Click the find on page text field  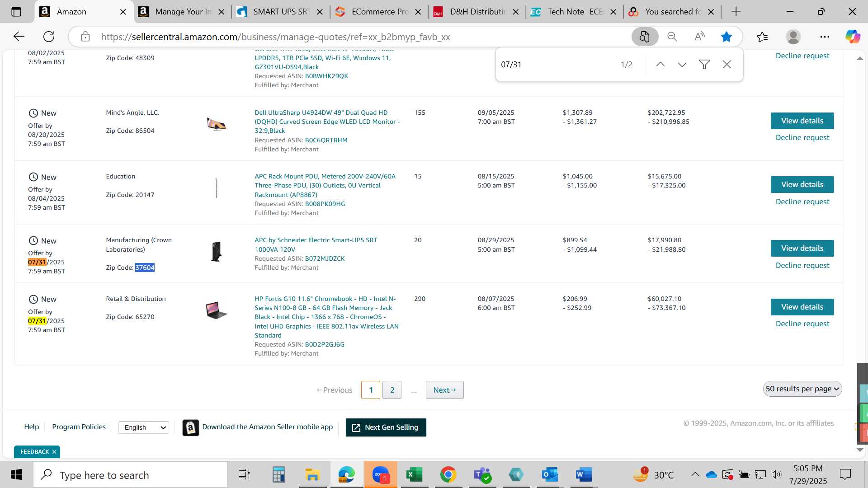(x=556, y=65)
